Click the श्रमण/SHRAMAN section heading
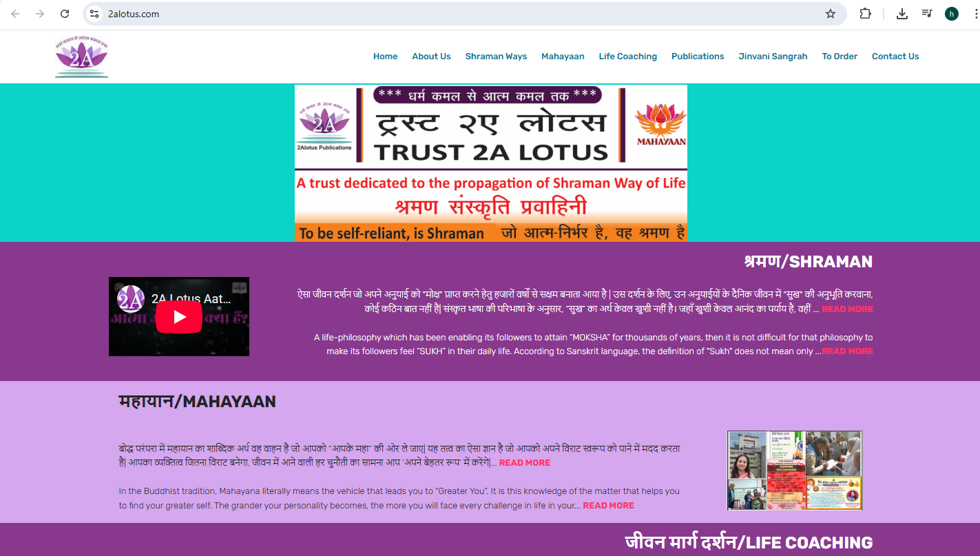The height and width of the screenshot is (556, 980). 809,262
